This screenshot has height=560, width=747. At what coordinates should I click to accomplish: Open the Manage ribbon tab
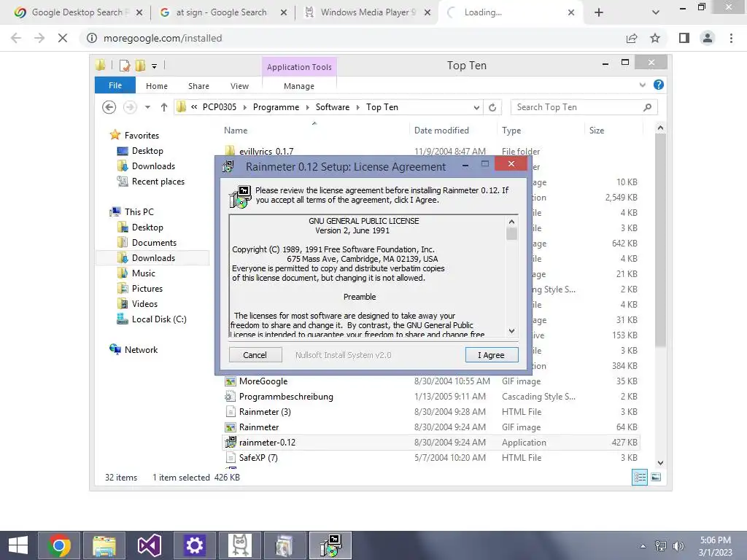coord(299,86)
